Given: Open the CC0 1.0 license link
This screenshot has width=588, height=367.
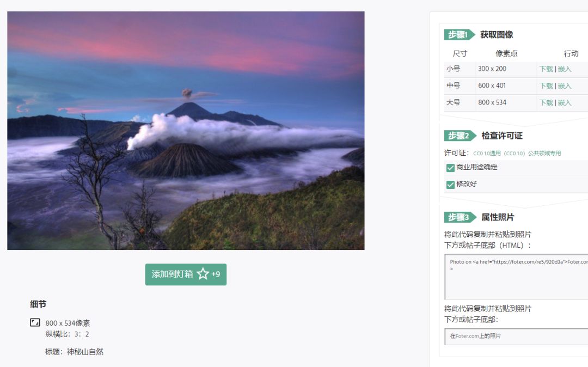Looking at the screenshot, I should click(x=517, y=154).
